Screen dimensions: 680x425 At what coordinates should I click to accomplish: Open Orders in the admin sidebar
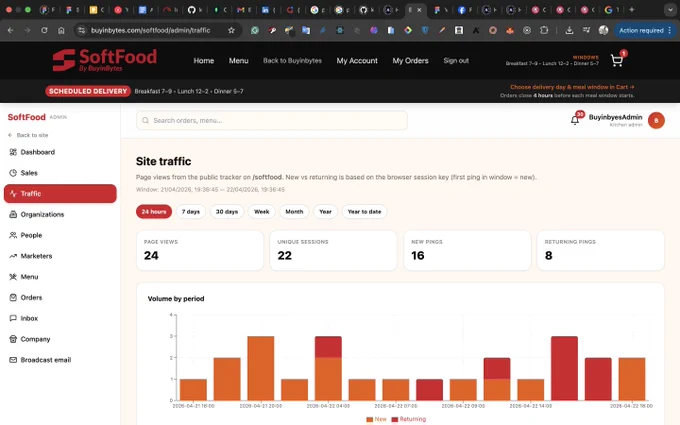(x=60, y=298)
